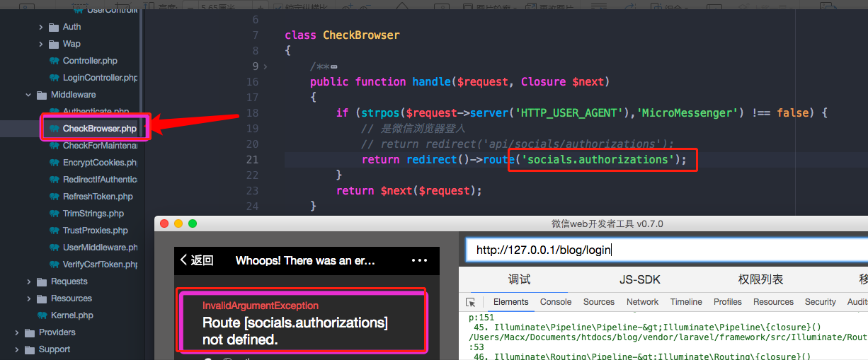Select the Sources tab in DevTools
The width and height of the screenshot is (868, 360).
[599, 302]
